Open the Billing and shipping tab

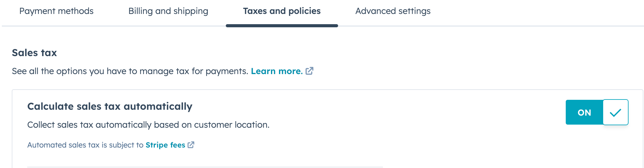pyautogui.click(x=168, y=11)
